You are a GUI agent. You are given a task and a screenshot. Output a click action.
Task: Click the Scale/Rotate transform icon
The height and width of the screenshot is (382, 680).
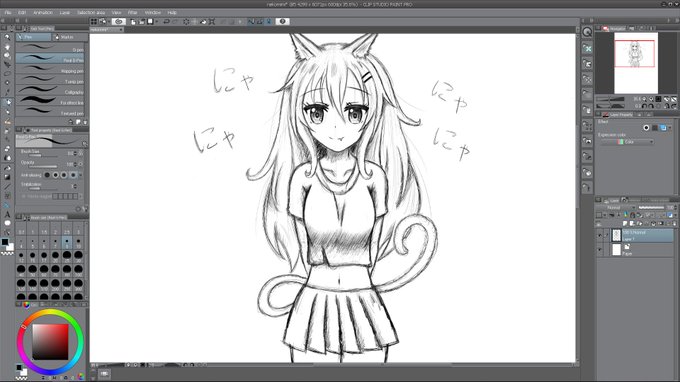(x=212, y=21)
